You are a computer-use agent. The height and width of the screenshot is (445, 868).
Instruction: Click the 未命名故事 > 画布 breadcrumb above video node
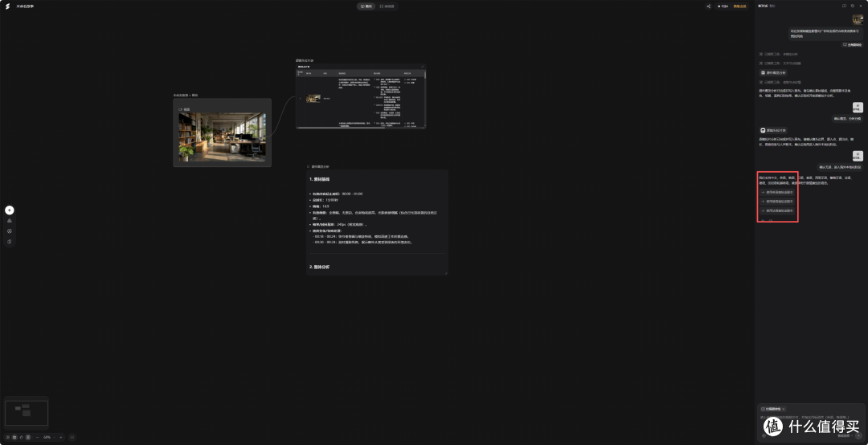pyautogui.click(x=186, y=96)
